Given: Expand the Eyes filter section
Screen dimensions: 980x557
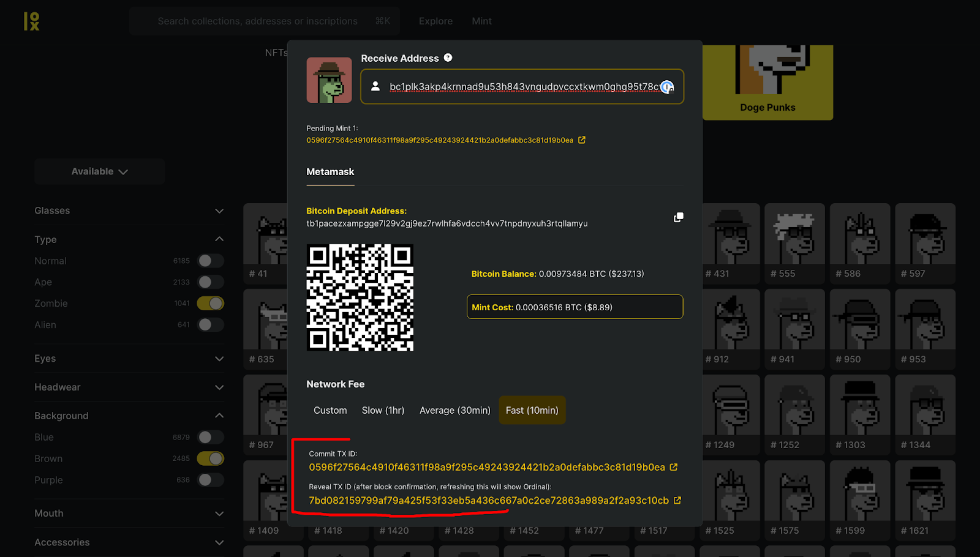Looking at the screenshot, I should pos(129,359).
